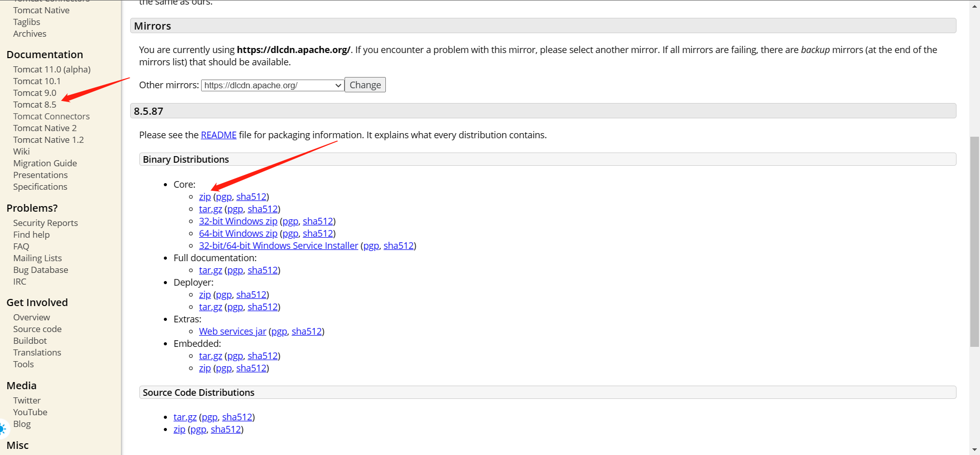Download Source Code zip

(x=179, y=429)
